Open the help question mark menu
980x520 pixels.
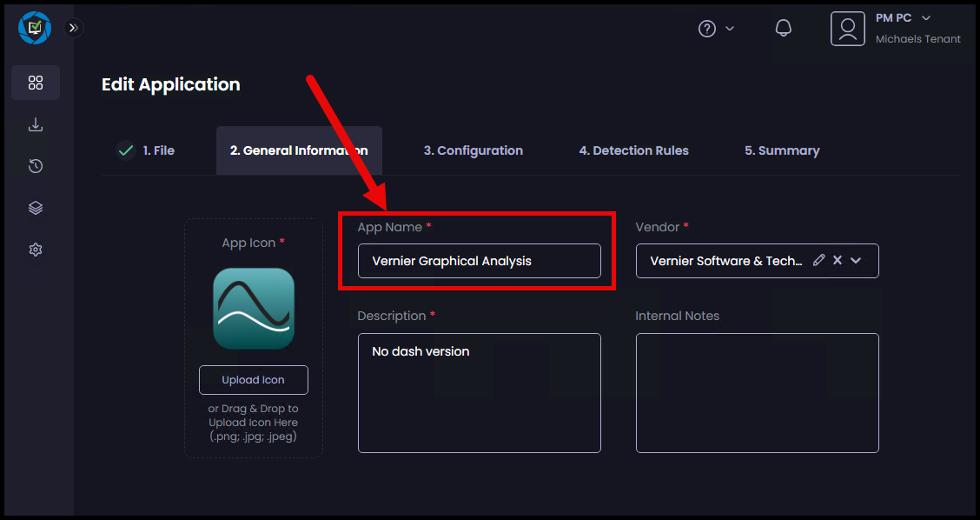(716, 29)
